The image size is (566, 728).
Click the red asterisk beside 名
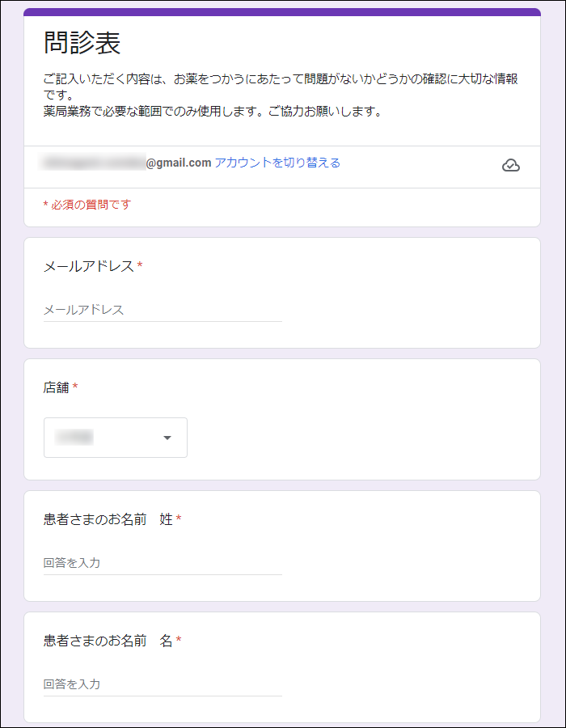click(x=179, y=641)
